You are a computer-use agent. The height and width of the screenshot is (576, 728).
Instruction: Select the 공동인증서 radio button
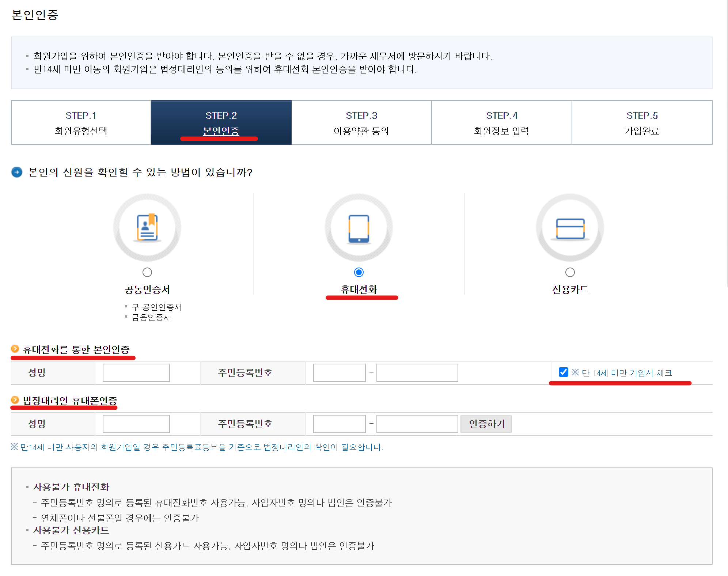tap(147, 272)
